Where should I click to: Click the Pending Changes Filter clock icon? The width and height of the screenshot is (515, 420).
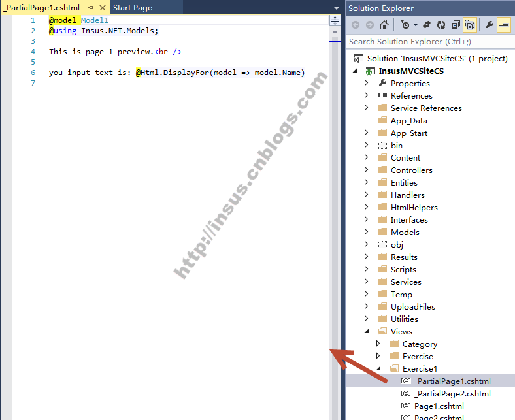pos(405,25)
